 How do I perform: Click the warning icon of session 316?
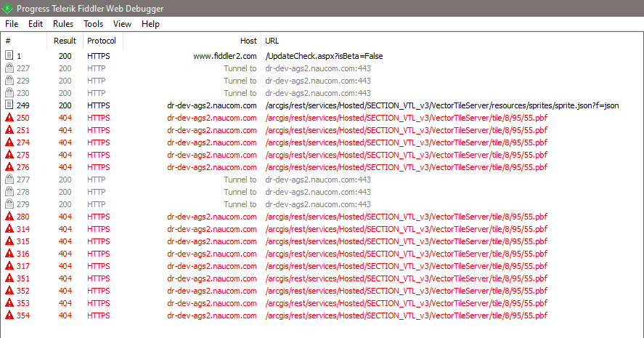(x=9, y=253)
